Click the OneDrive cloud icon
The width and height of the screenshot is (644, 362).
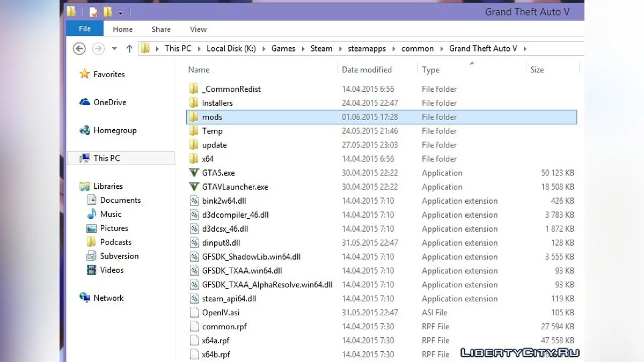[84, 102]
